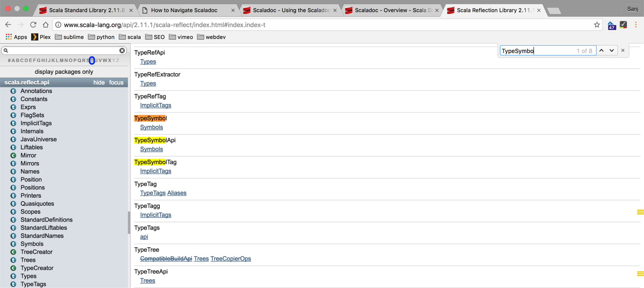
Task: Open the scala bookmarks folder
Action: pyautogui.click(x=130, y=37)
